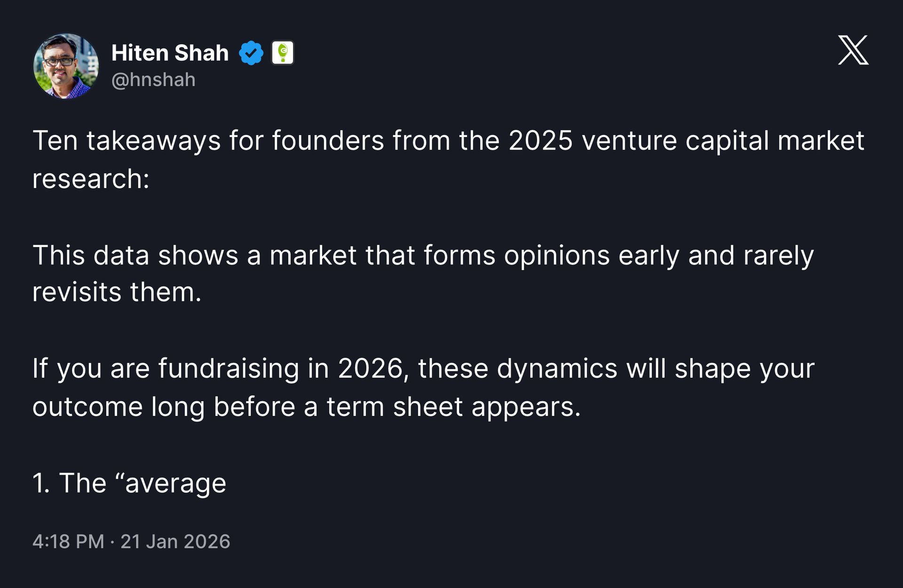Click the 'revisits them.' text
The height and width of the screenshot is (588, 903).
click(x=117, y=292)
